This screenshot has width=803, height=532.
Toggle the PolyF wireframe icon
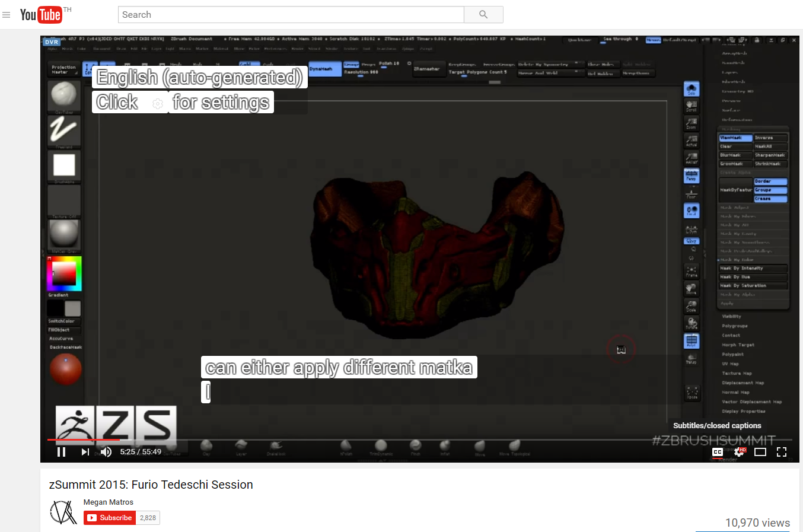pyautogui.click(x=692, y=341)
